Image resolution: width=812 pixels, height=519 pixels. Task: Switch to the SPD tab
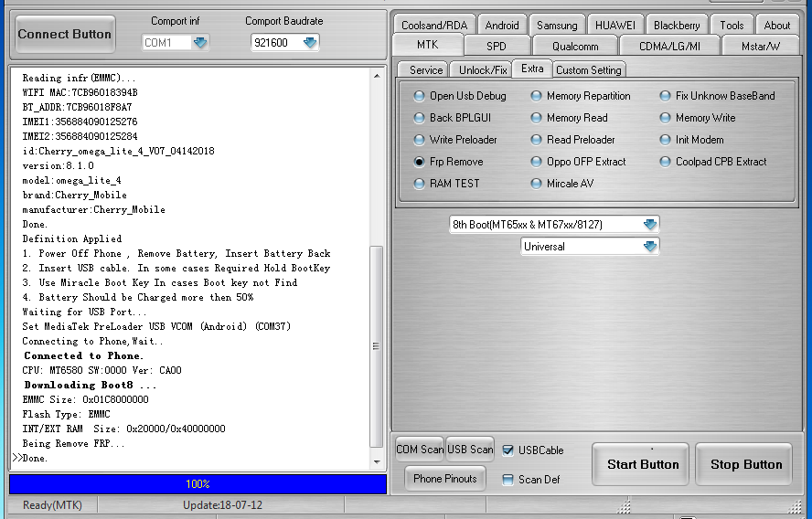click(x=497, y=46)
